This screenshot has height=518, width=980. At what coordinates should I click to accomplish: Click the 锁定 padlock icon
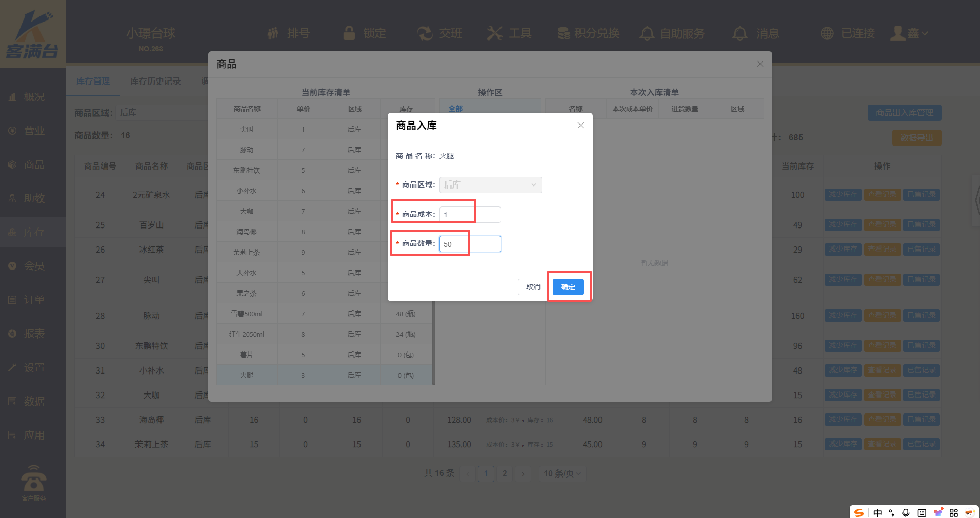349,33
